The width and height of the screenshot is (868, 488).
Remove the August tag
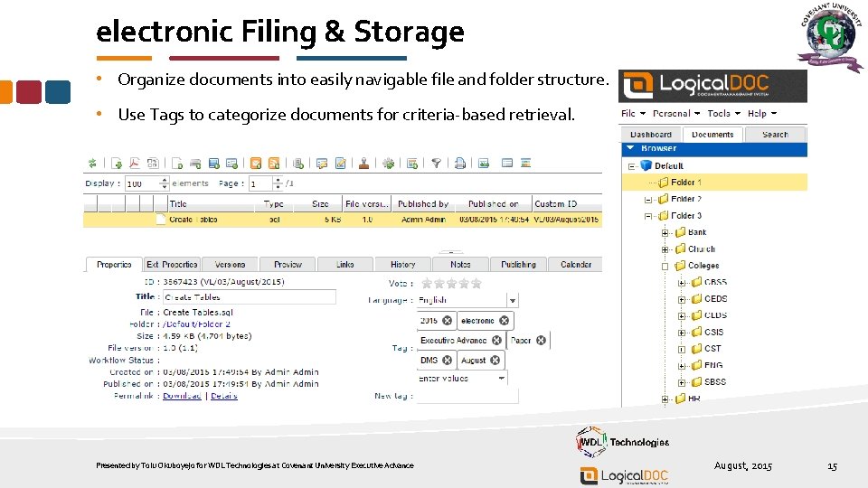495,361
